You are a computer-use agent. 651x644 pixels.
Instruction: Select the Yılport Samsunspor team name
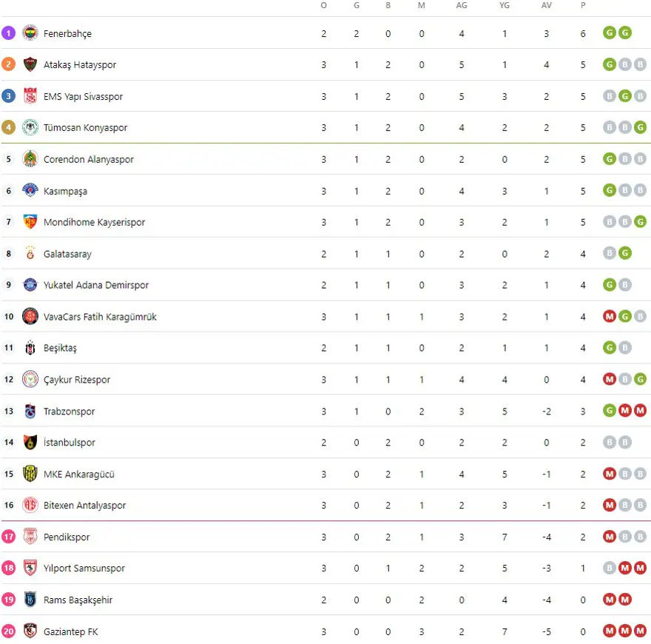[84, 568]
